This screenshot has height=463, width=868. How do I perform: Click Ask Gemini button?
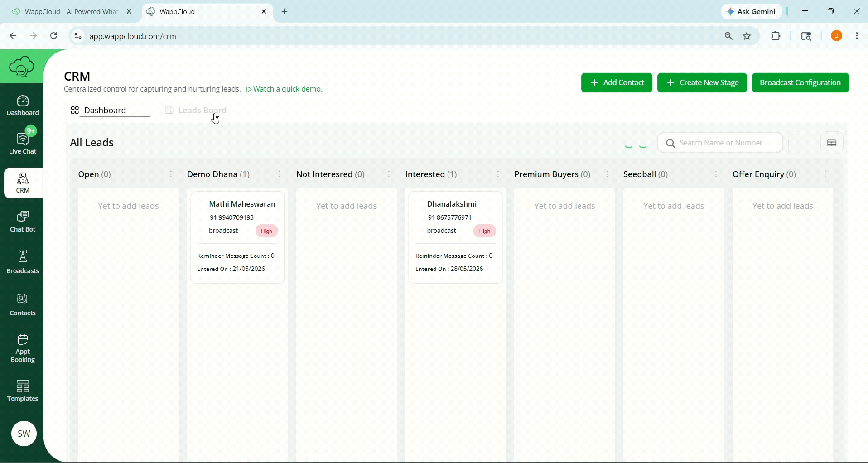(752, 12)
